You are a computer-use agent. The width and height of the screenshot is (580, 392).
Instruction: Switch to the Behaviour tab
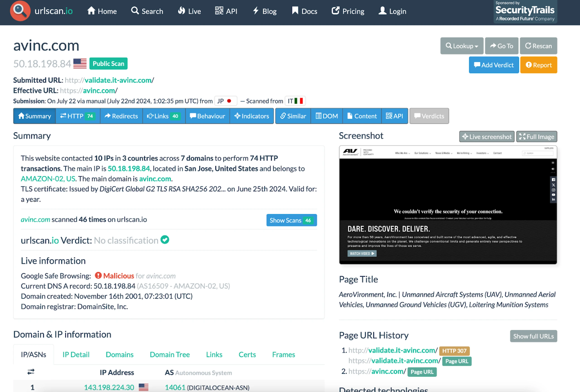pyautogui.click(x=207, y=116)
